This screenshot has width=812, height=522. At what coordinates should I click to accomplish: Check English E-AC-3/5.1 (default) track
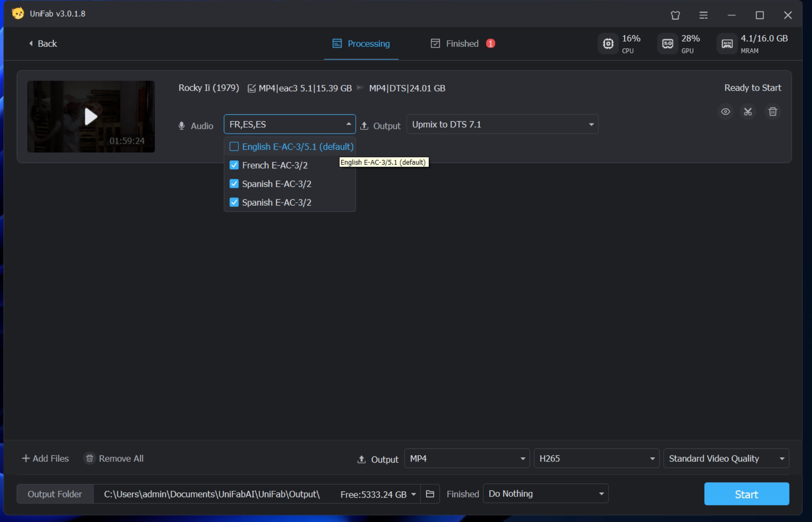234,147
